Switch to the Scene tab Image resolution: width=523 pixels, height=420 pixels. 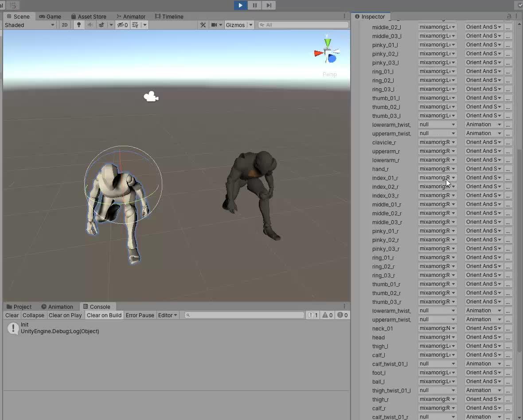point(18,16)
